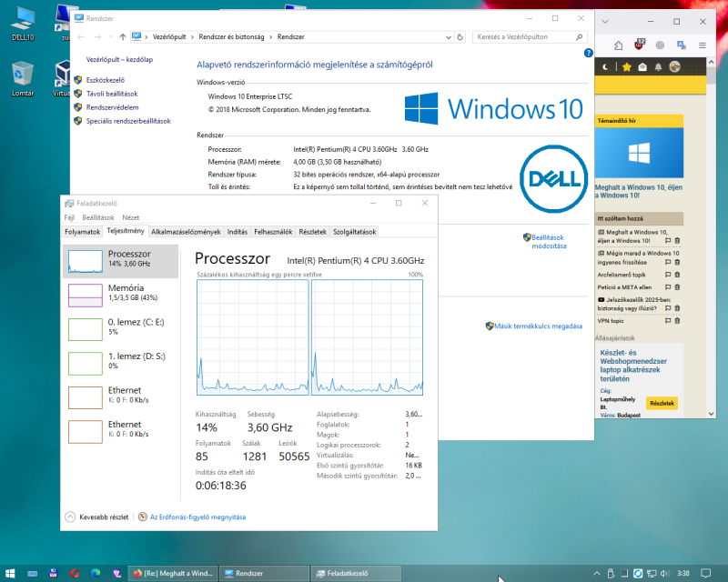Open Microsoft Edge from taskbar

click(x=96, y=574)
